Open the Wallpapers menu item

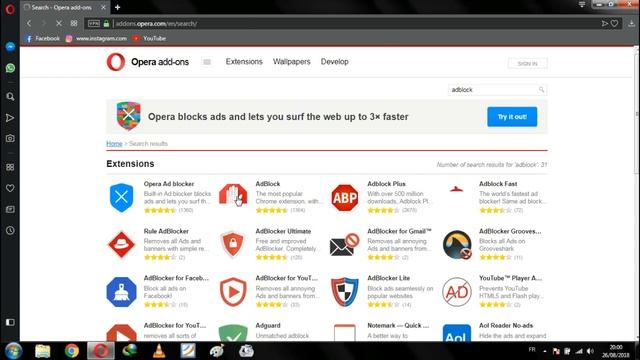tap(291, 62)
